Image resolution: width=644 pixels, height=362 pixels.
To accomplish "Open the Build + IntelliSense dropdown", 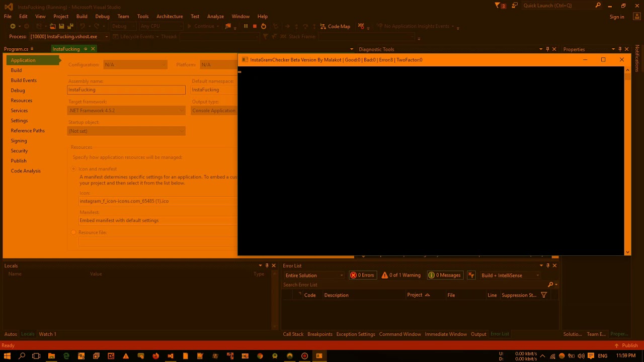I will point(510,275).
